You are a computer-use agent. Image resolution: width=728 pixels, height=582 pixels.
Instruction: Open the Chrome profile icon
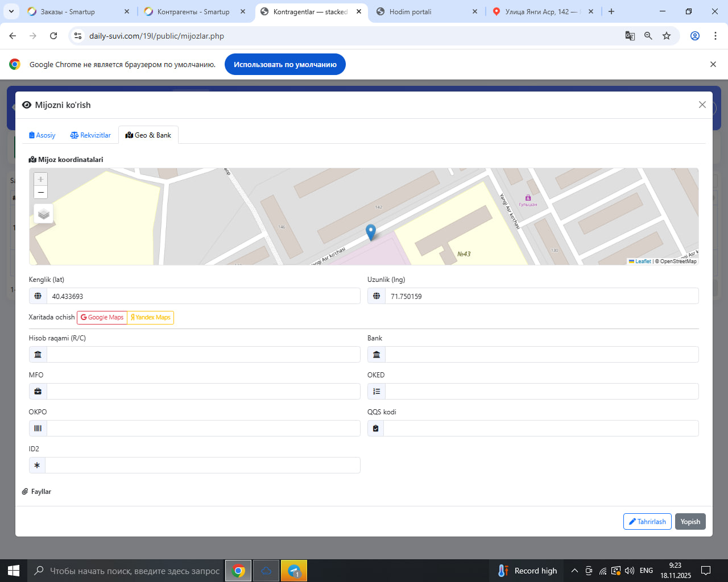[x=695, y=36]
